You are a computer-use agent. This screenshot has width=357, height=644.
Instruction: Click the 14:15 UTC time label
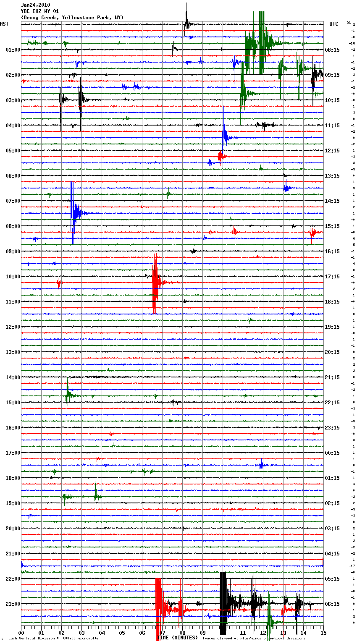tap(332, 201)
